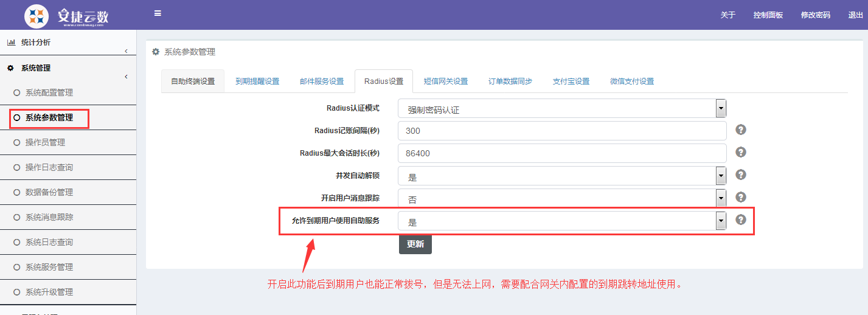Screen dimensions: 868x315
Task: Click help icon beside 开启用户消息跟踪 dropdown
Action: [x=740, y=197]
